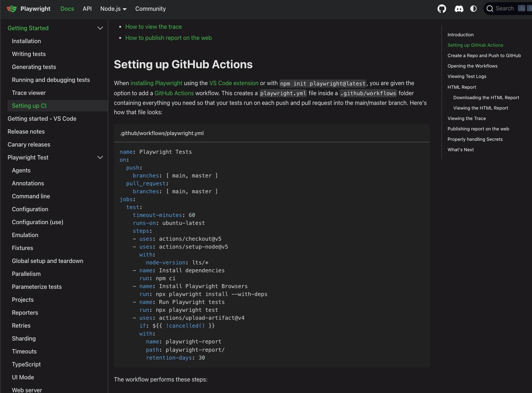
Task: Jump to Downloading the HTML Report
Action: [x=486, y=98]
